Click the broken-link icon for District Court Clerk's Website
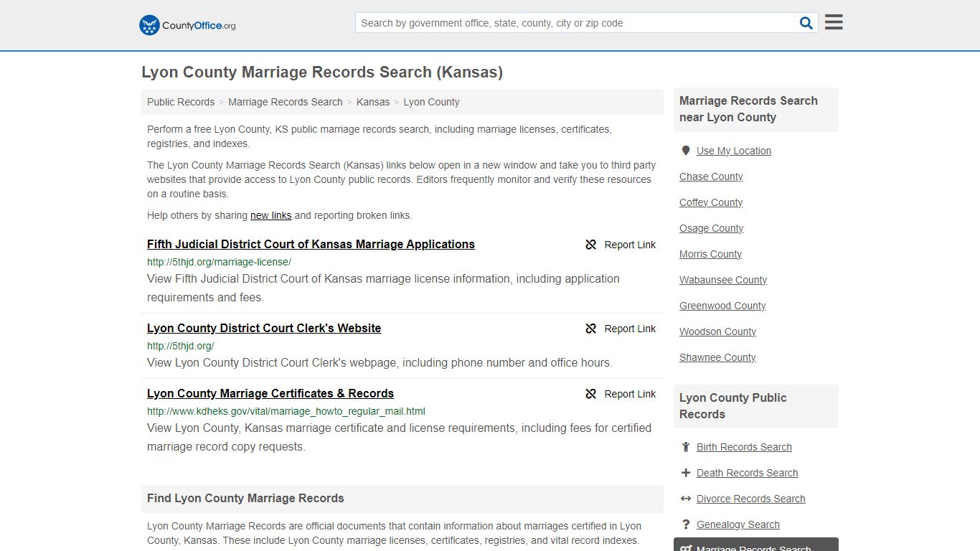The height and width of the screenshot is (551, 980). coord(591,329)
